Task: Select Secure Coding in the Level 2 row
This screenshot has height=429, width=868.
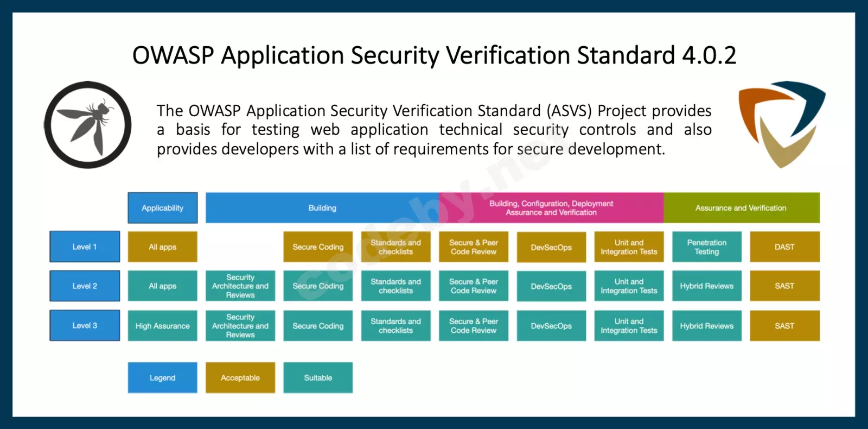Action: tap(318, 286)
